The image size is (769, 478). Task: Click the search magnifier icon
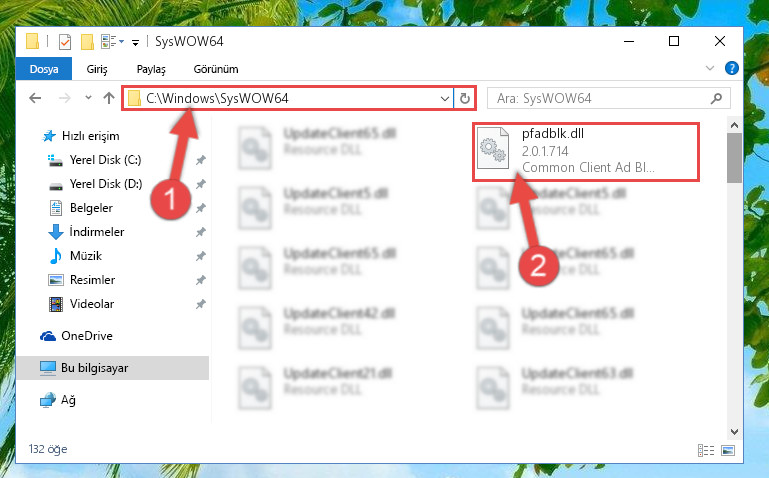pos(716,99)
